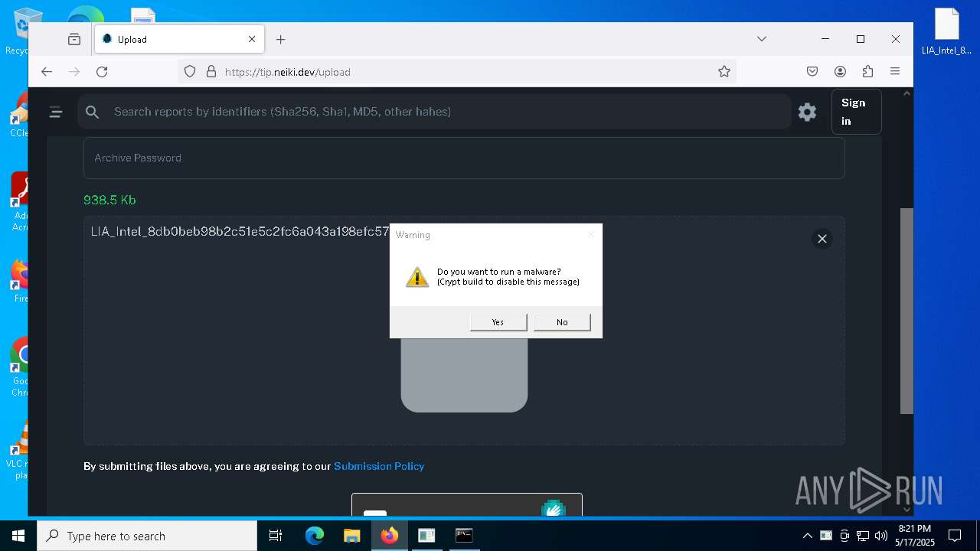Screen dimensions: 980x551
Task: Launch Edge from the taskbar
Action: point(315,536)
